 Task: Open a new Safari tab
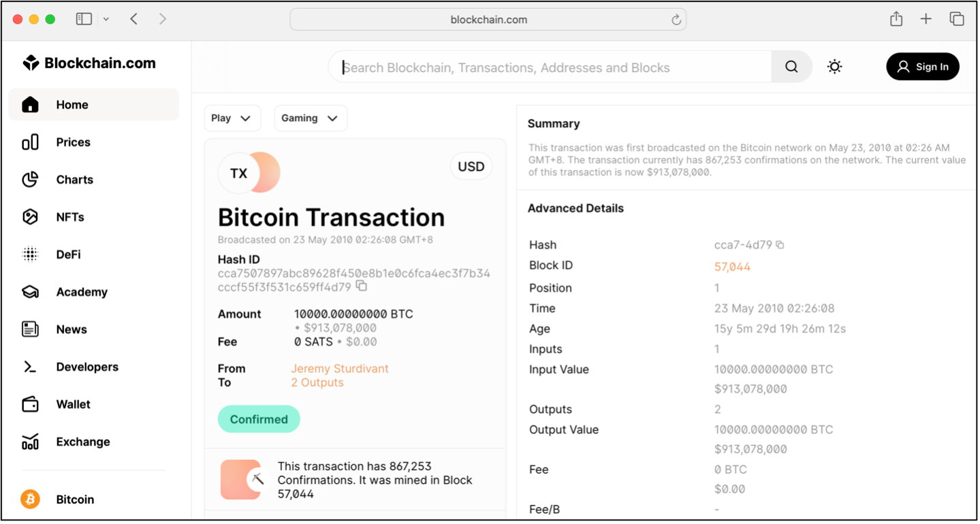(926, 19)
